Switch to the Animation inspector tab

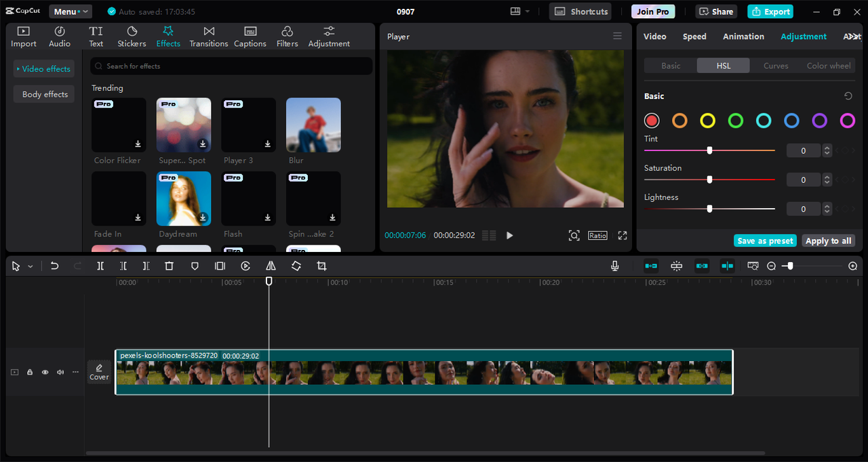click(743, 37)
